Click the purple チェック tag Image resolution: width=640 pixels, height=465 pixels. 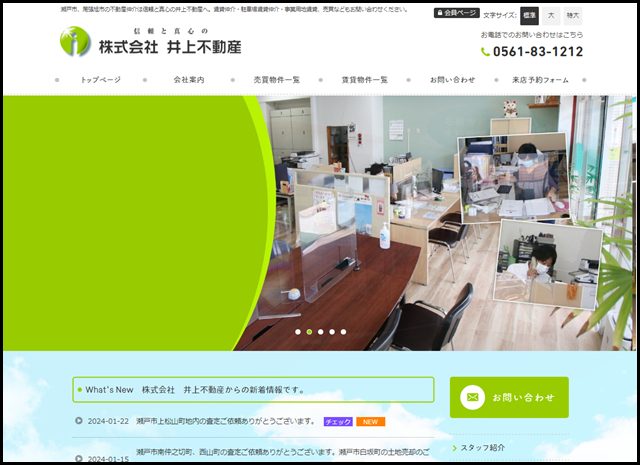[338, 422]
